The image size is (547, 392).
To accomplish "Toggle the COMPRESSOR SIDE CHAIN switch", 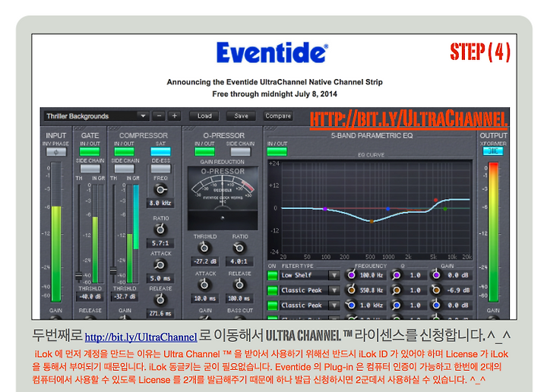I will tap(124, 169).
